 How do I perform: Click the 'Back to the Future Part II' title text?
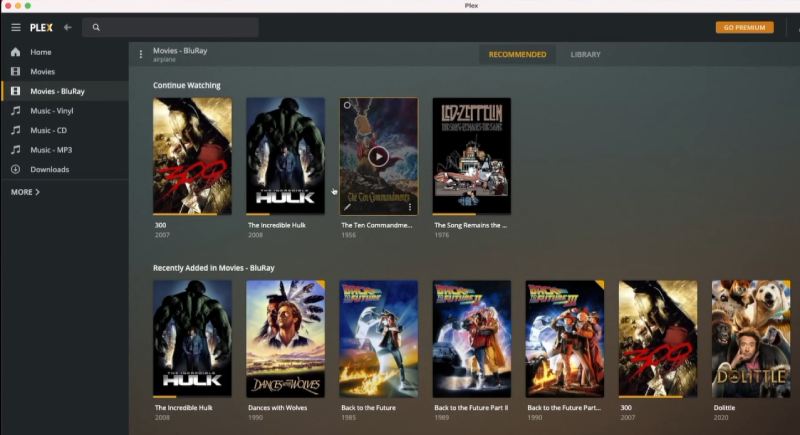tap(471, 407)
